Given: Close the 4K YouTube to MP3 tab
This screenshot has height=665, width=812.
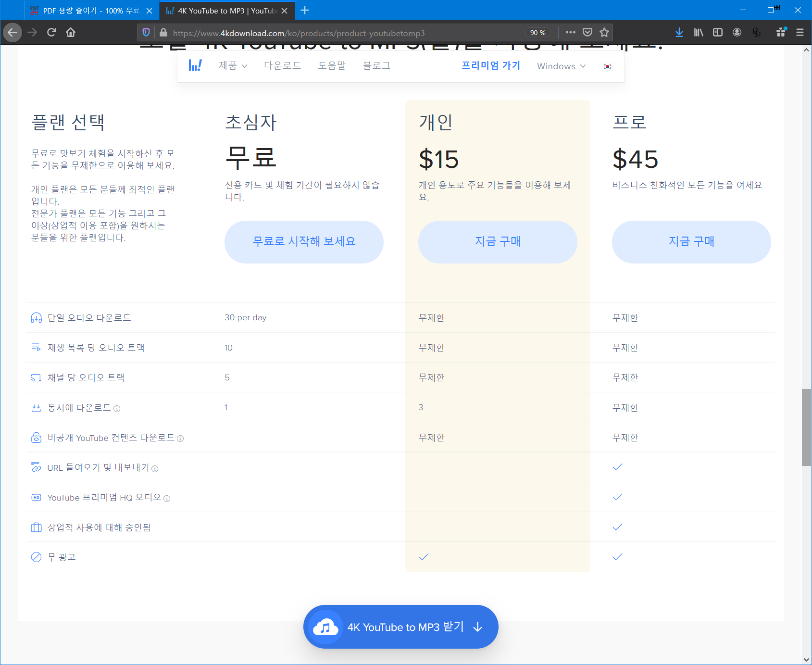Looking at the screenshot, I should coord(285,11).
